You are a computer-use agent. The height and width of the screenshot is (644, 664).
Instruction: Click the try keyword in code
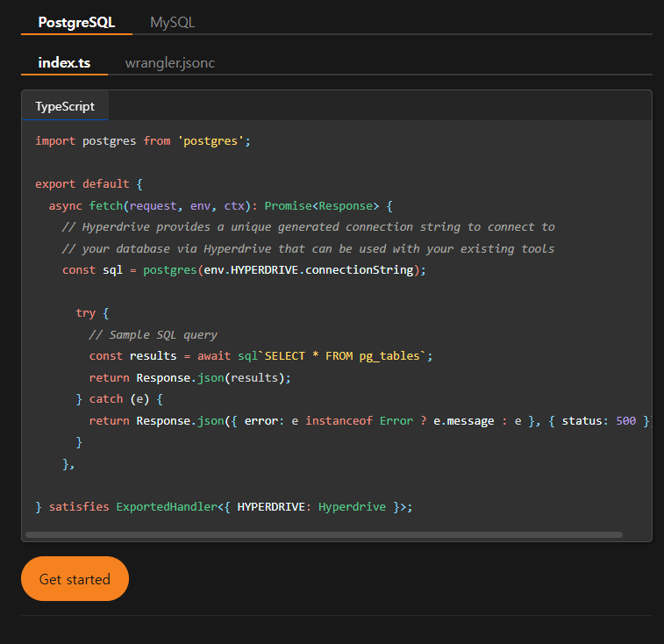pos(86,312)
